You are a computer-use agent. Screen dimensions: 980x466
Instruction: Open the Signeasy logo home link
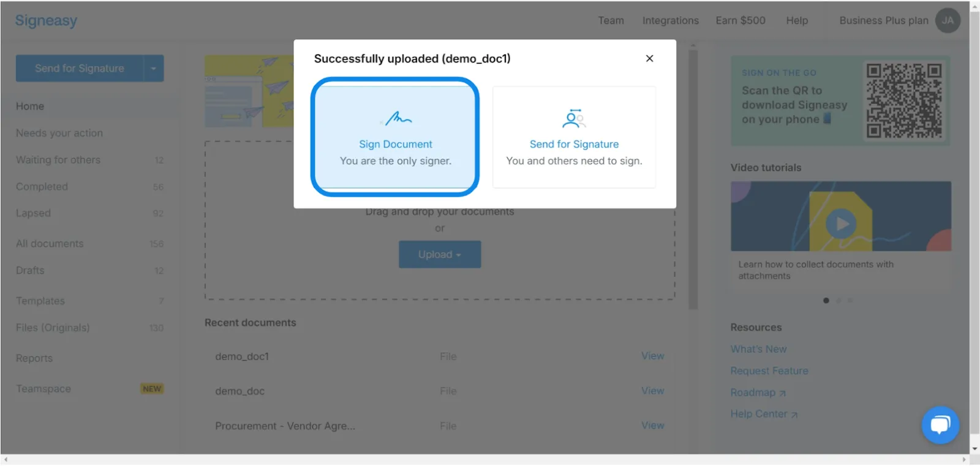(x=46, y=20)
